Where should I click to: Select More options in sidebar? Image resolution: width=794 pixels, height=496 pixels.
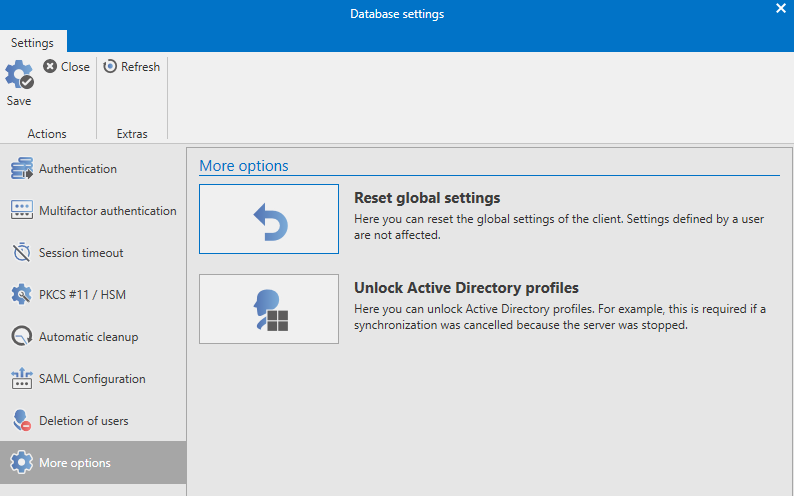pyautogui.click(x=93, y=463)
